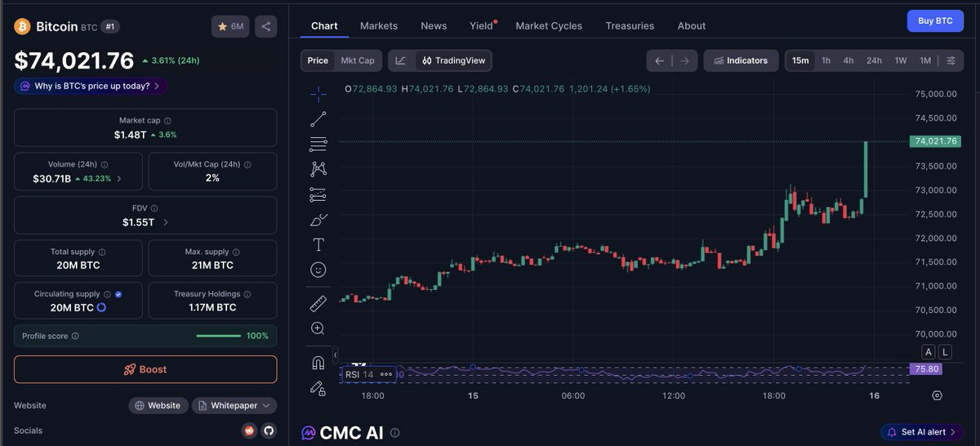The height and width of the screenshot is (446, 980).
Task: Open Why is BTC's price up today
Action: (91, 86)
